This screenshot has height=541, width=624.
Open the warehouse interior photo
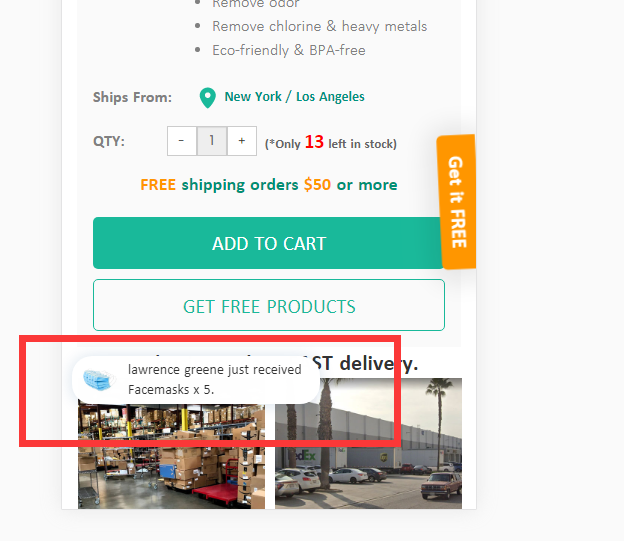click(171, 457)
